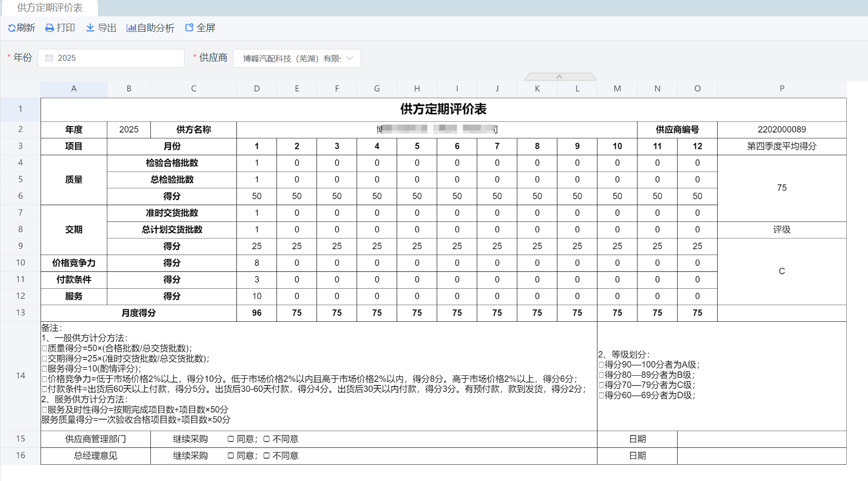Click the 付款条件 row label

click(74, 280)
